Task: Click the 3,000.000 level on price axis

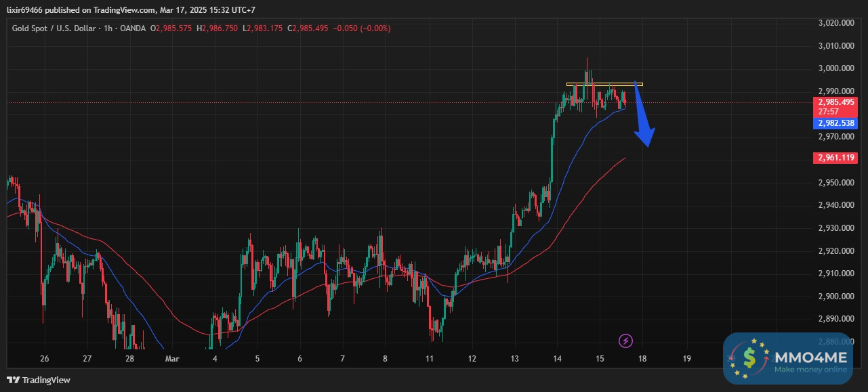Action: 833,68
